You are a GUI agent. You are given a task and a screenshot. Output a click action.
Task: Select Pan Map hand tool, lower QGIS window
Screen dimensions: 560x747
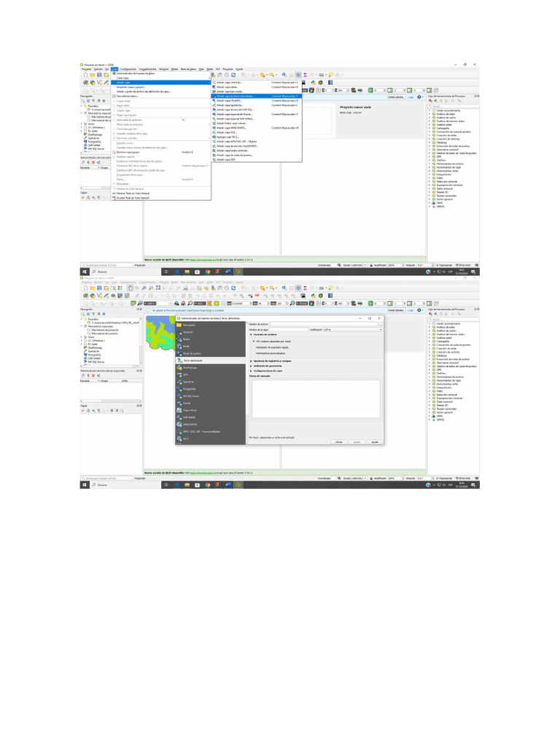click(131, 288)
